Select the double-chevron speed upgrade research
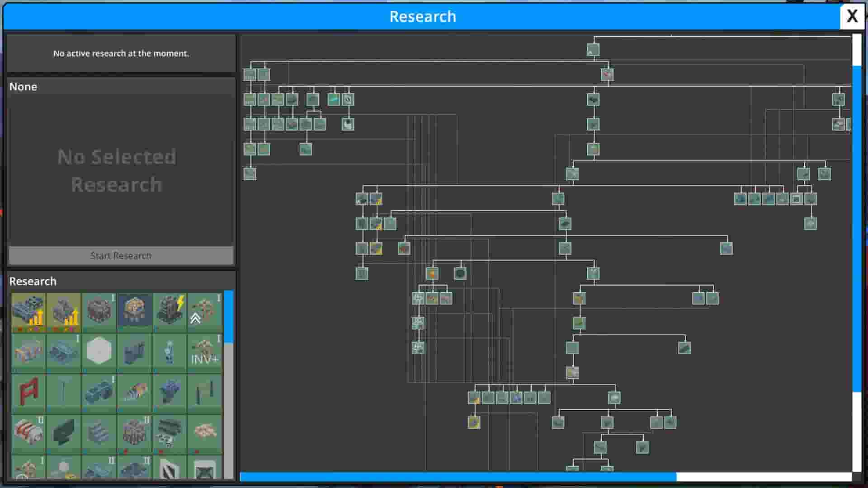The width and height of the screenshot is (868, 488). click(x=204, y=312)
